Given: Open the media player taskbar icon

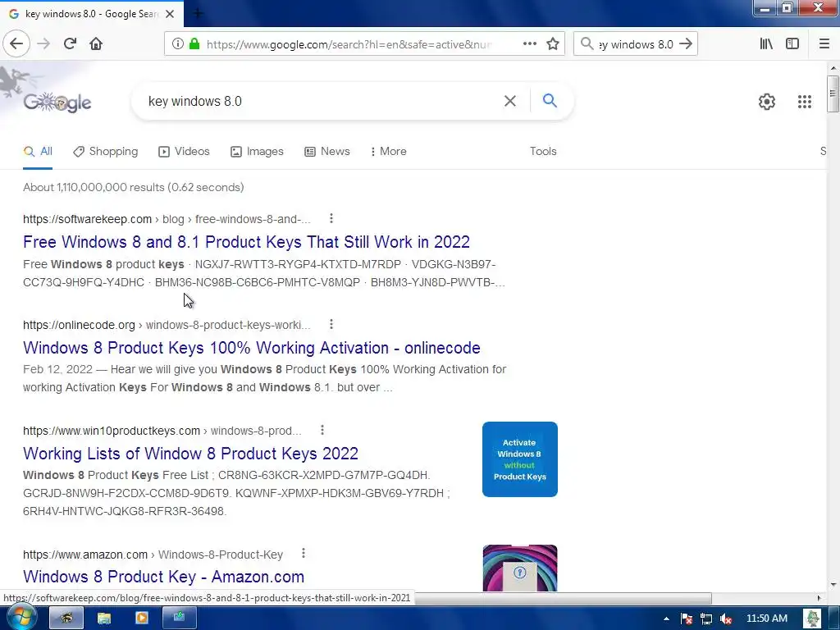Looking at the screenshot, I should [142, 619].
